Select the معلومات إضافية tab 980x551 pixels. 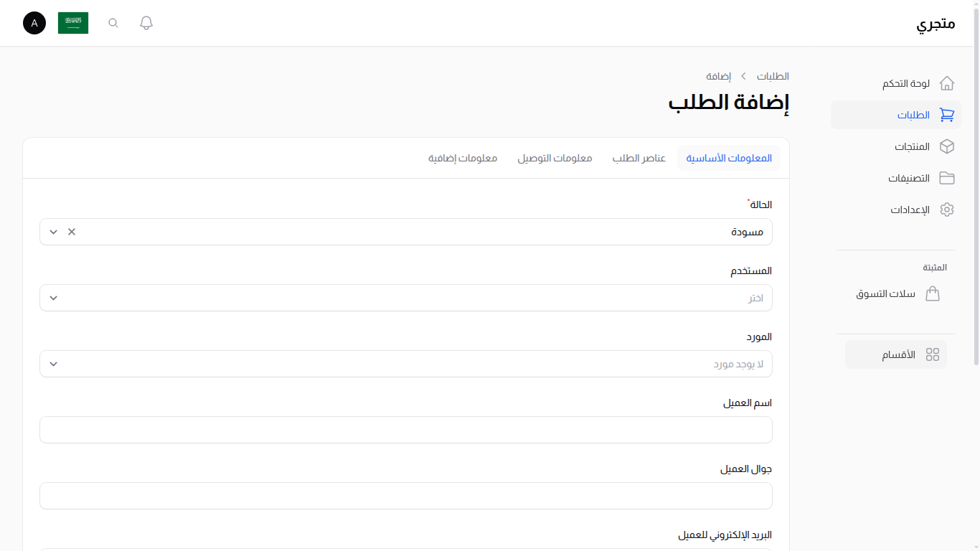(461, 158)
